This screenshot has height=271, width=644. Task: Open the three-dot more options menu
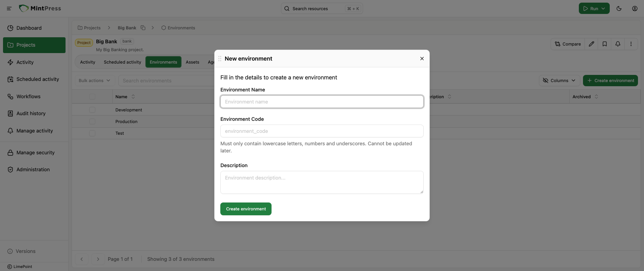coord(631,44)
